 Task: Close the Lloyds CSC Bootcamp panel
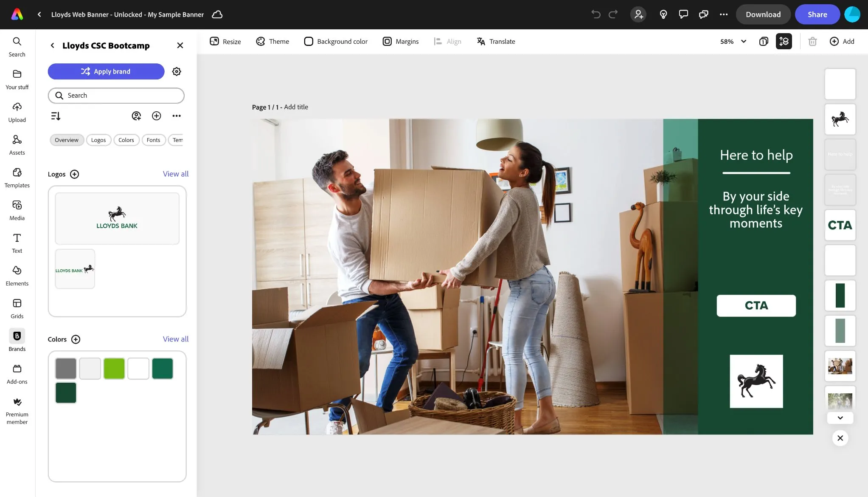180,45
